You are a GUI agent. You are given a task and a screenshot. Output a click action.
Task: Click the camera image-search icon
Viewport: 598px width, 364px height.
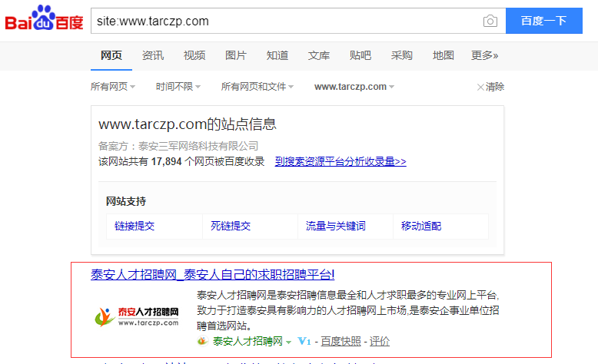(x=490, y=21)
